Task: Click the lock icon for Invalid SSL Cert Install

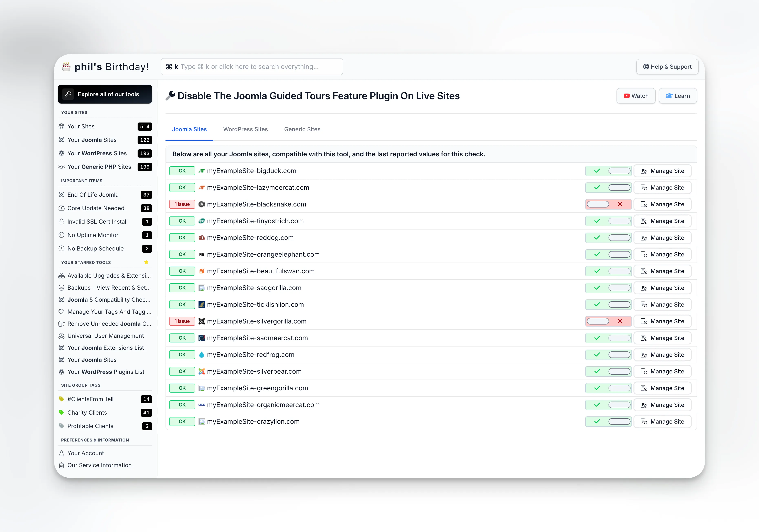Action: (x=62, y=222)
